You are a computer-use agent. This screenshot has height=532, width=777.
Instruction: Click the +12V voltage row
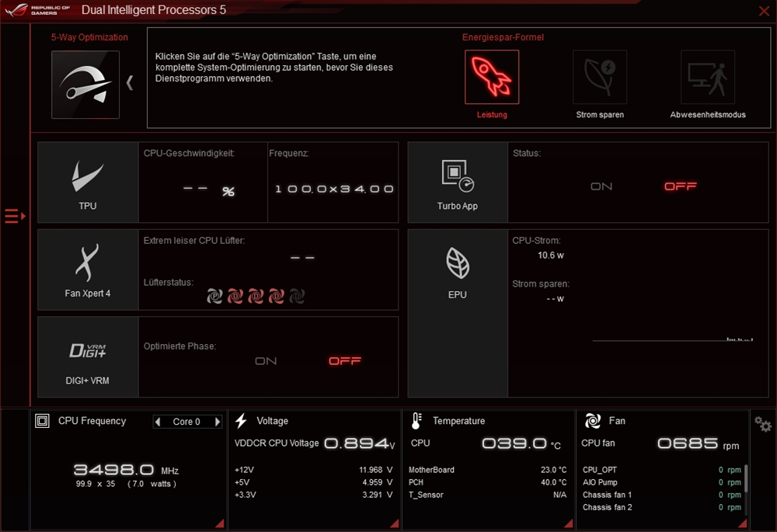[313, 470]
